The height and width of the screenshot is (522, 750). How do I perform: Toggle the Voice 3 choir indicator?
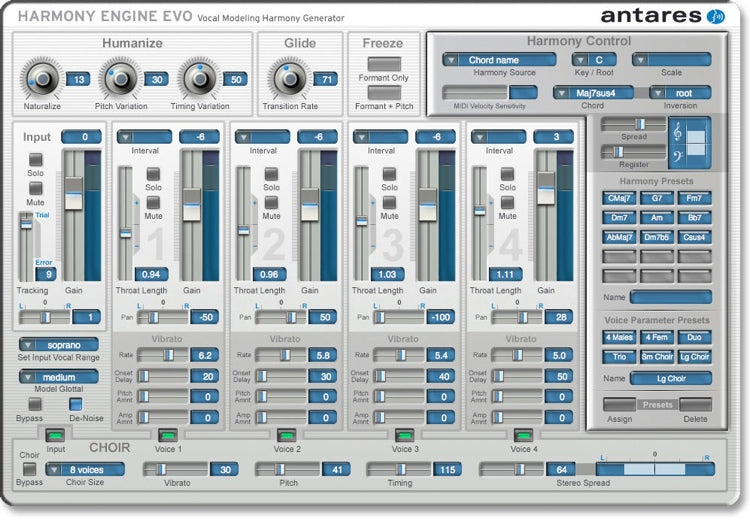404,435
